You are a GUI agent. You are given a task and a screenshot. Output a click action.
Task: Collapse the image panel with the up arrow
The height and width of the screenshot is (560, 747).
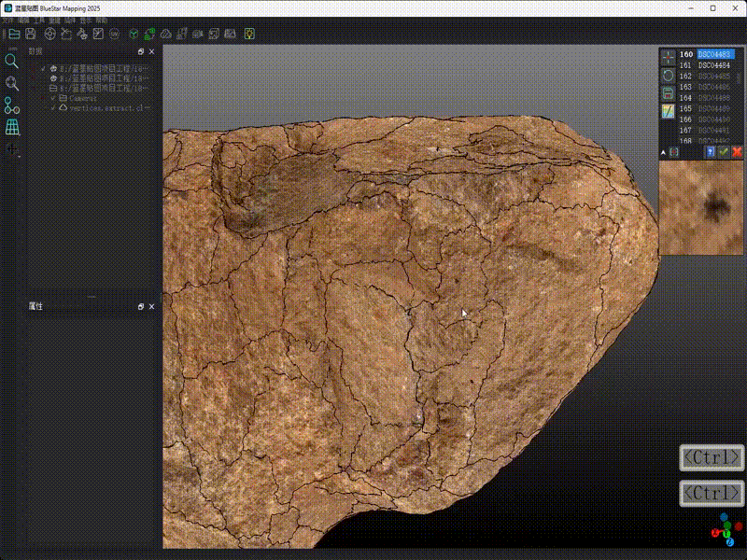point(663,152)
